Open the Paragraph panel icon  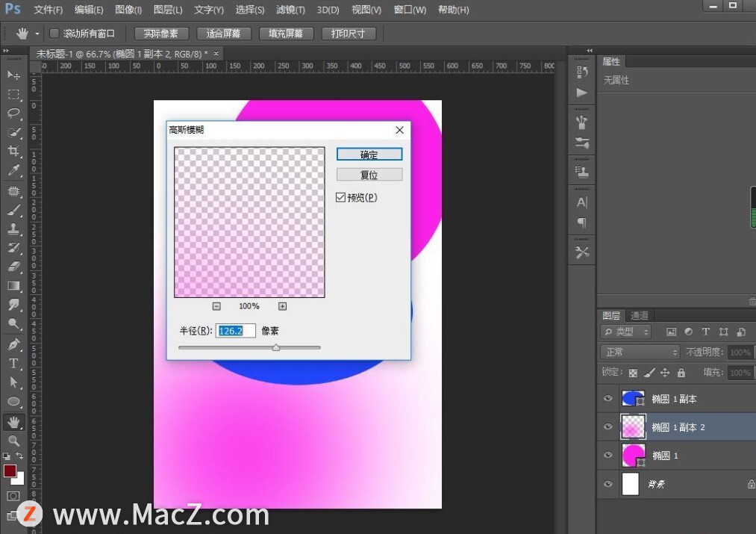(x=582, y=223)
